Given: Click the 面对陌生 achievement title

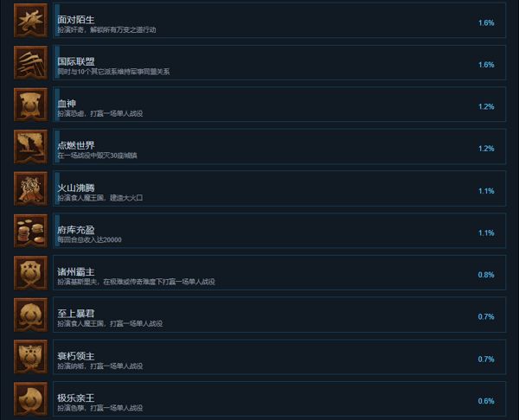Looking at the screenshot, I should pyautogui.click(x=76, y=20).
